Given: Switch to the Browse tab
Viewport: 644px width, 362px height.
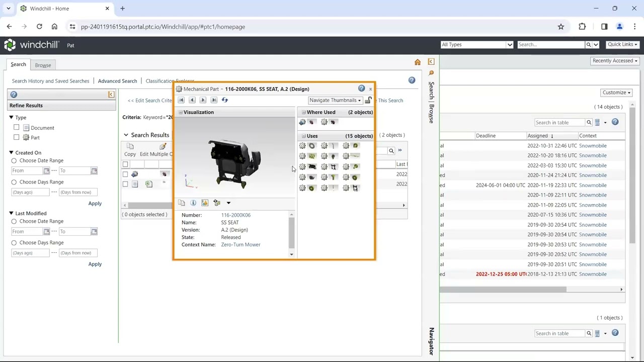Looking at the screenshot, I should pos(43,65).
